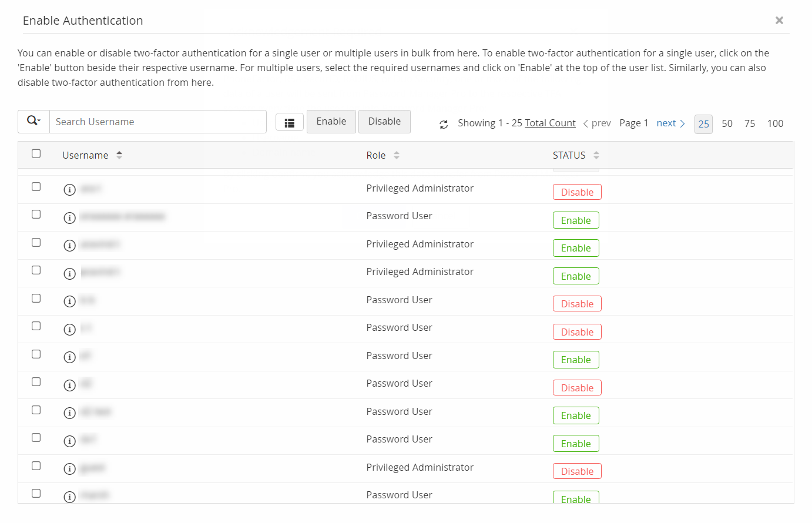Select 100 rows per page

pos(775,123)
